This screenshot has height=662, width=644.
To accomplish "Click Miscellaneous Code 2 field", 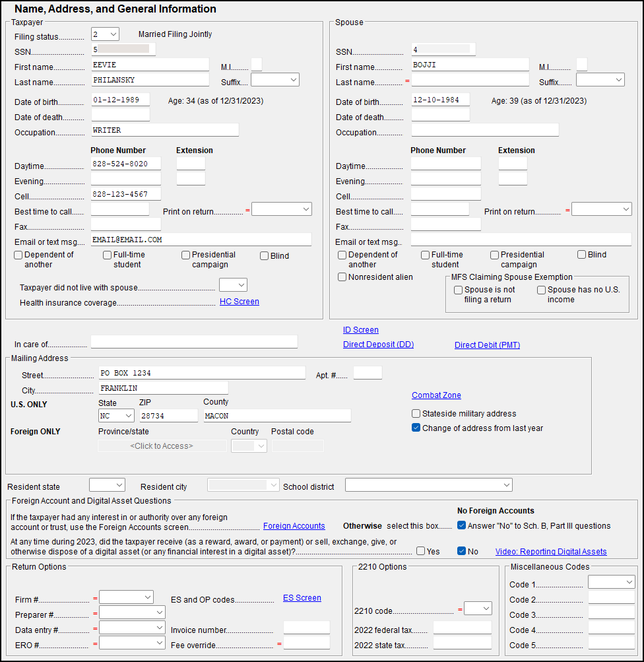I will (x=612, y=597).
